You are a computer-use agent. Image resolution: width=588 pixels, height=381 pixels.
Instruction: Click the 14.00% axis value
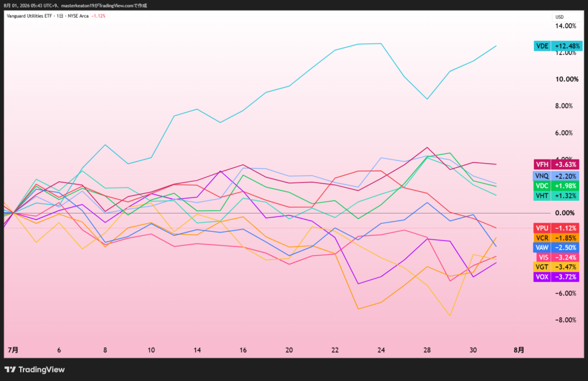[x=566, y=26]
